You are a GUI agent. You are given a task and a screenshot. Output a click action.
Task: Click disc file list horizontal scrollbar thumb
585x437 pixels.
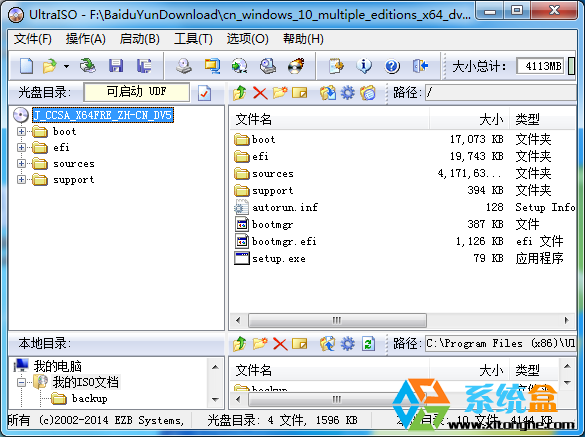(x=337, y=320)
